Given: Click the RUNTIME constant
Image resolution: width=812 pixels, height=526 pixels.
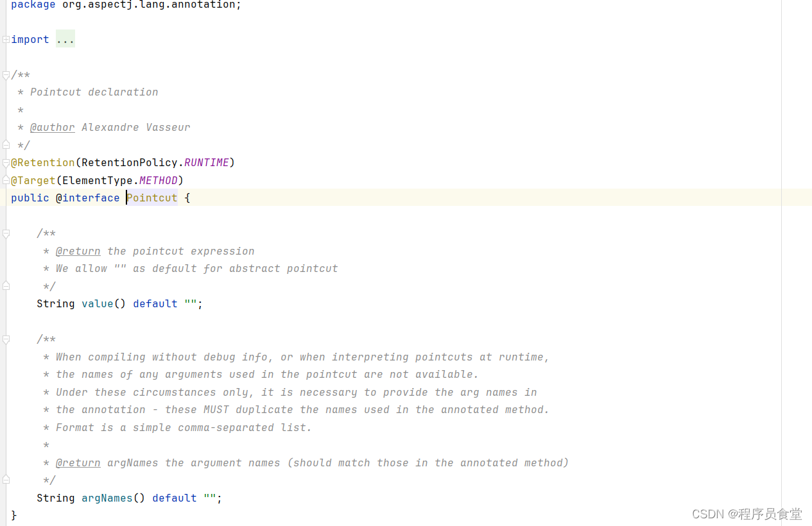Looking at the screenshot, I should [x=207, y=163].
